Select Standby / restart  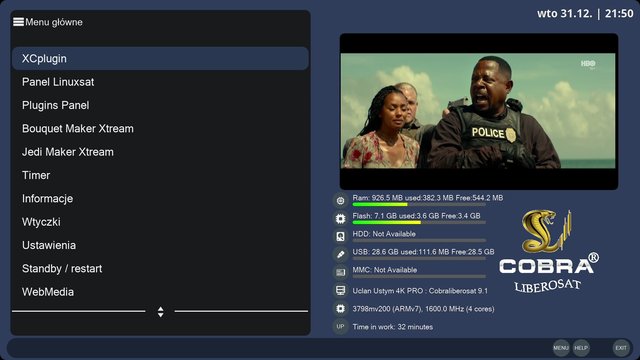point(160,269)
